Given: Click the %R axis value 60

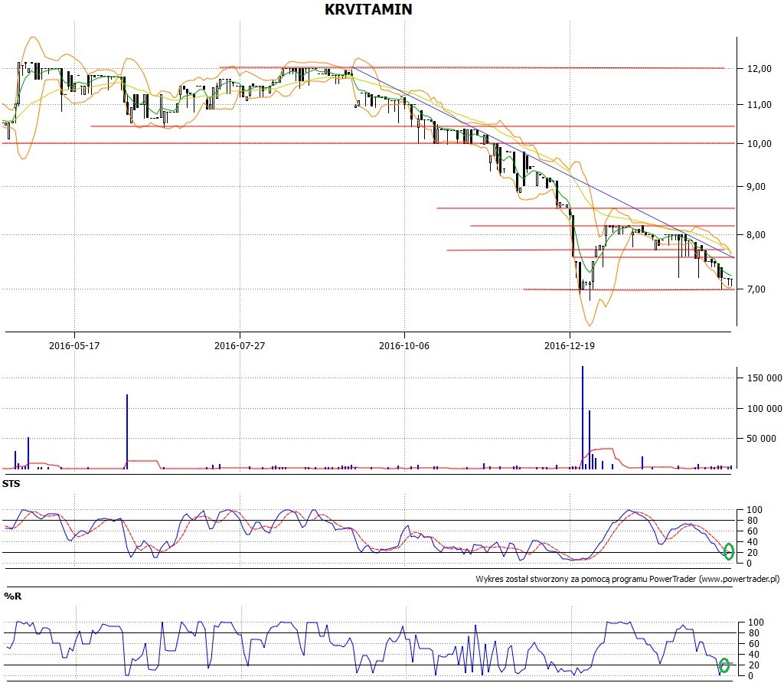Looking at the screenshot, I should pyautogui.click(x=753, y=644).
